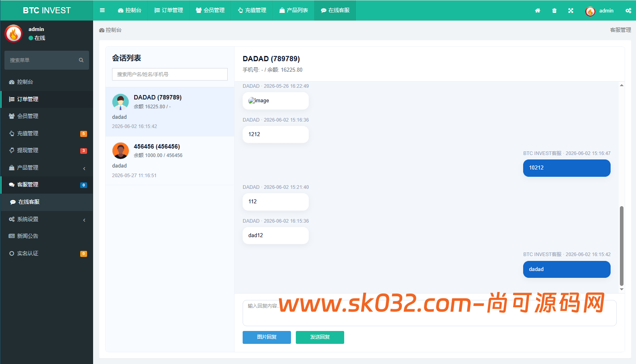Expand 系统设置 sidebar submenu
The image size is (636, 364).
click(x=46, y=219)
